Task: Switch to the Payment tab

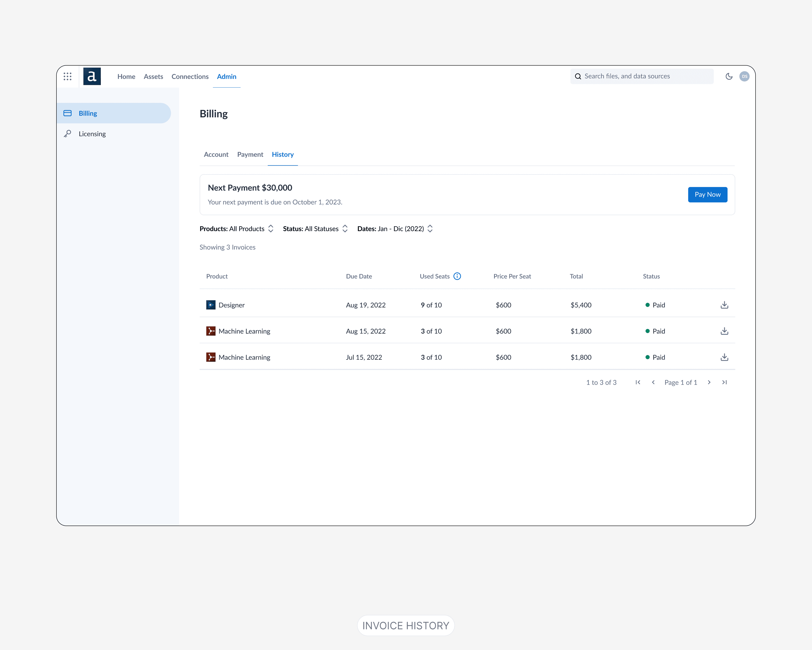Action: 250,154
